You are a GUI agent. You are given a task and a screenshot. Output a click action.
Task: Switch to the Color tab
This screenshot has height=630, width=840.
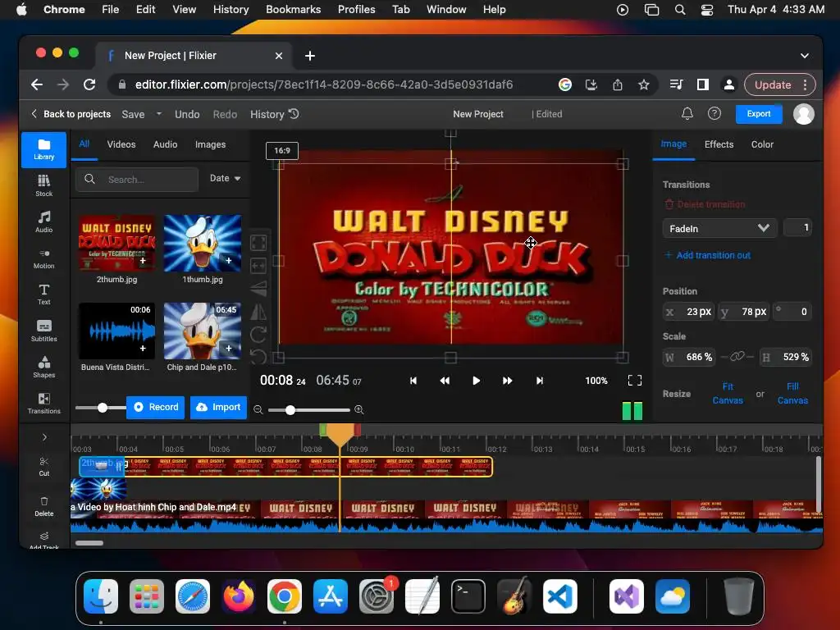click(762, 144)
